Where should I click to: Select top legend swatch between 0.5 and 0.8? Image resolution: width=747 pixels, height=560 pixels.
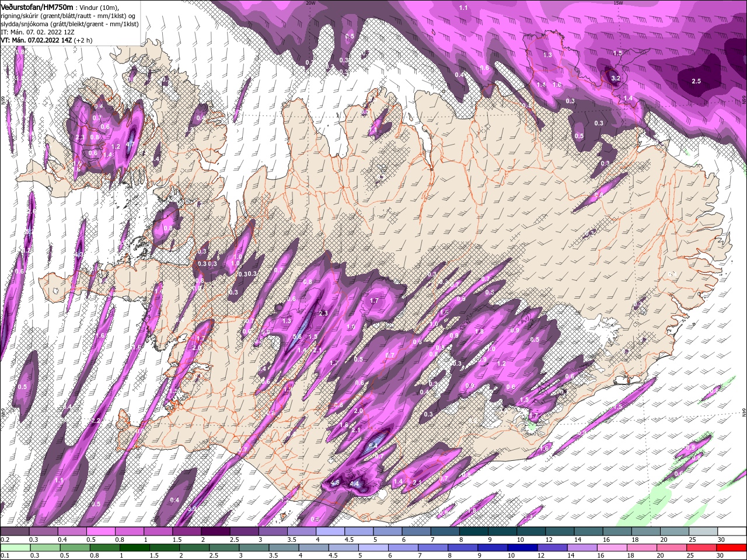101,531
